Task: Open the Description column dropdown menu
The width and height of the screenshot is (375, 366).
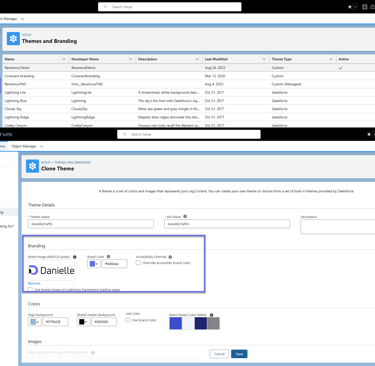Action: [197, 59]
